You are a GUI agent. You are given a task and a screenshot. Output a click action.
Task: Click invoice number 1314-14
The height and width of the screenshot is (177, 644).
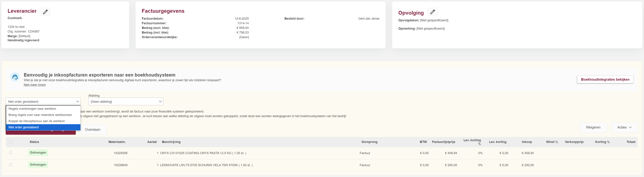click(243, 23)
